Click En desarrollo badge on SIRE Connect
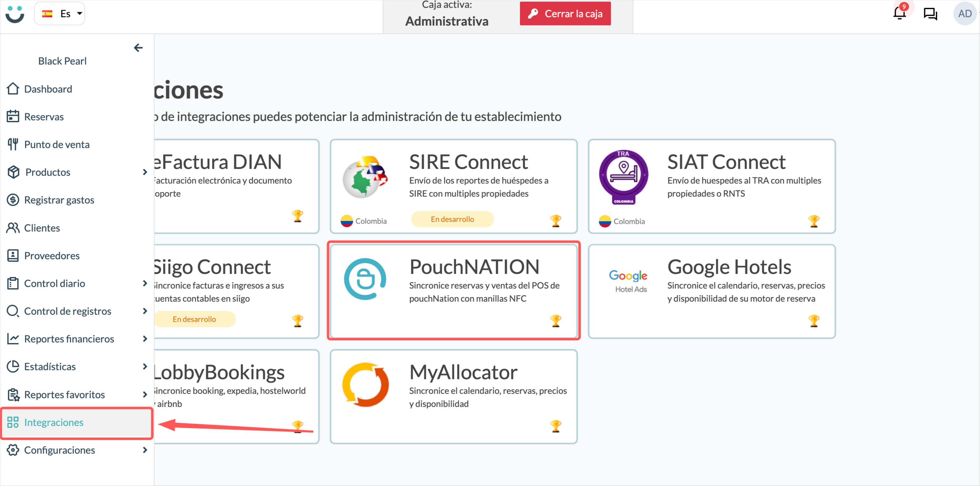Viewport: 980px width, 486px height. coord(452,219)
